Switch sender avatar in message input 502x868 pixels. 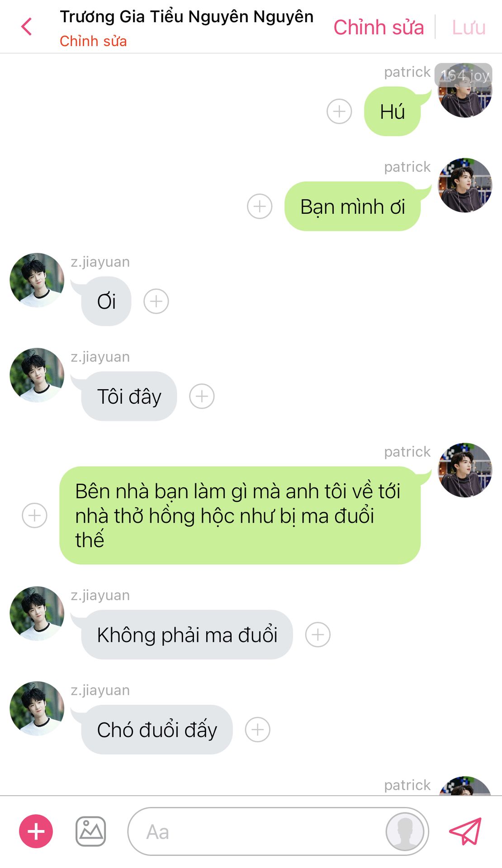(x=405, y=831)
